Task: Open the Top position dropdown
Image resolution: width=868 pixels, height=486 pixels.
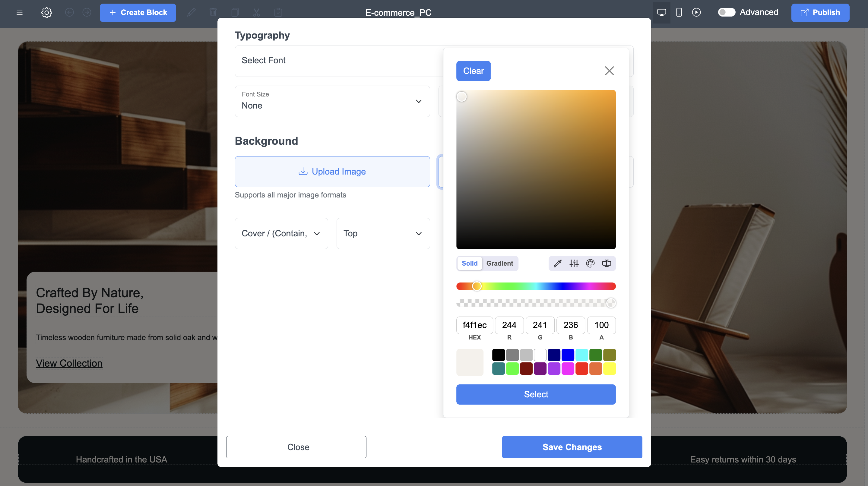Action: coord(383,233)
